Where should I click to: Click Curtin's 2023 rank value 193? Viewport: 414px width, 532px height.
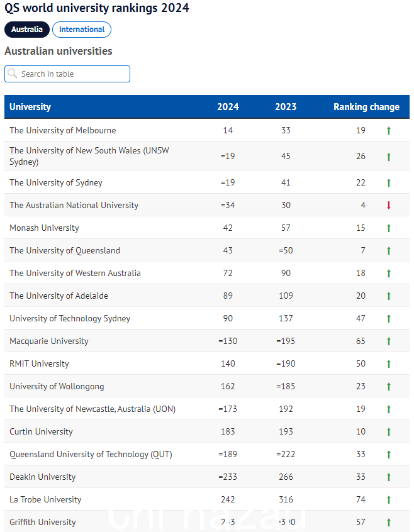pos(286,431)
